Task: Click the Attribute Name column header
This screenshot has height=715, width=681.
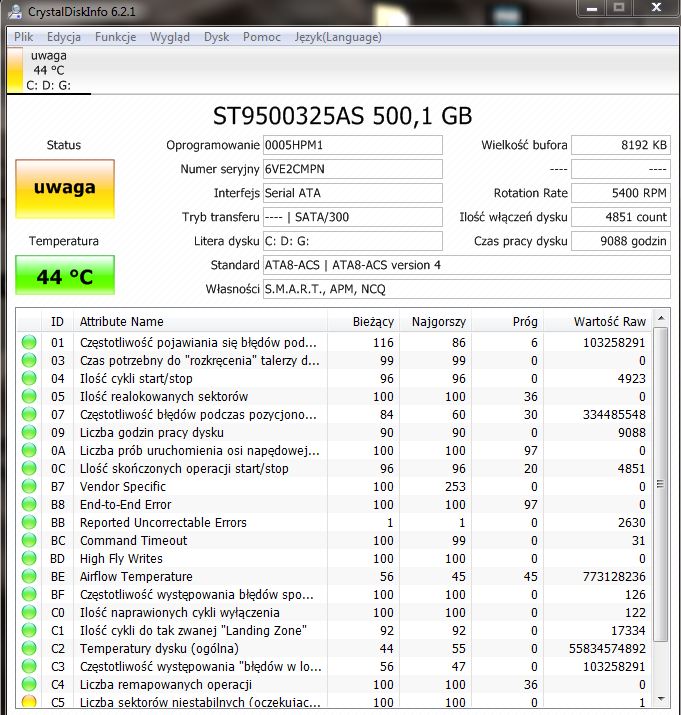Action: click(200, 321)
